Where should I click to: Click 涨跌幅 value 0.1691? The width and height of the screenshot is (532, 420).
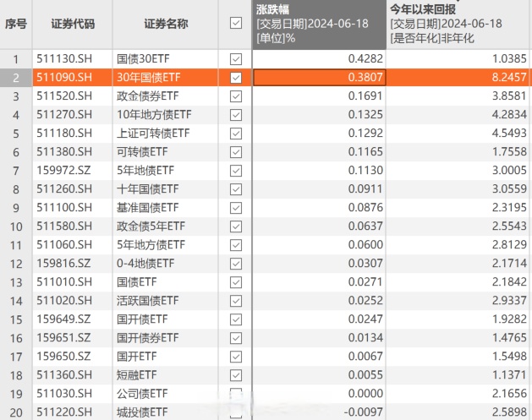(319, 96)
